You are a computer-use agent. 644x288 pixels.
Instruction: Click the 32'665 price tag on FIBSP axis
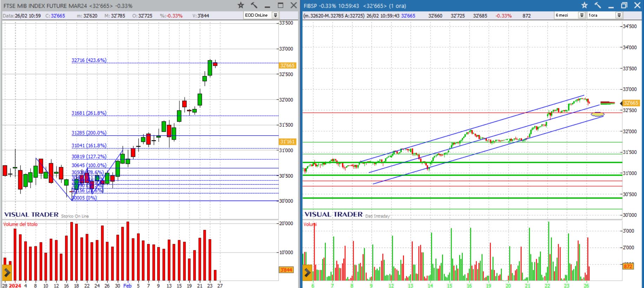pos(631,103)
